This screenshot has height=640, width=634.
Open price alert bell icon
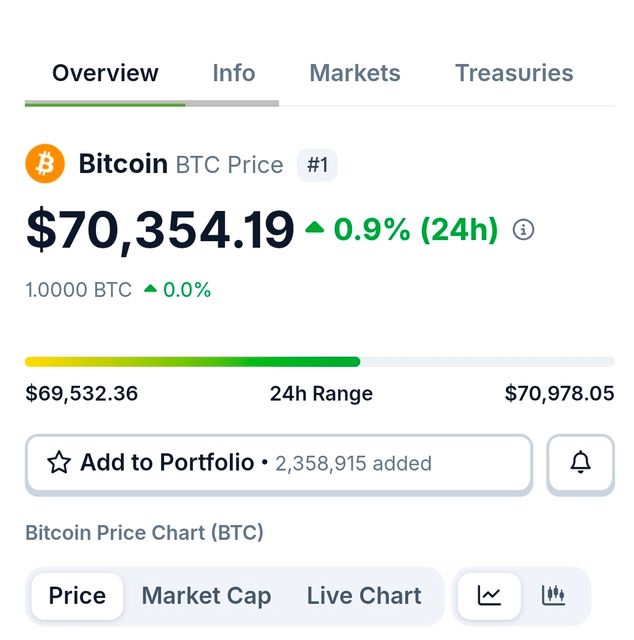(580, 463)
